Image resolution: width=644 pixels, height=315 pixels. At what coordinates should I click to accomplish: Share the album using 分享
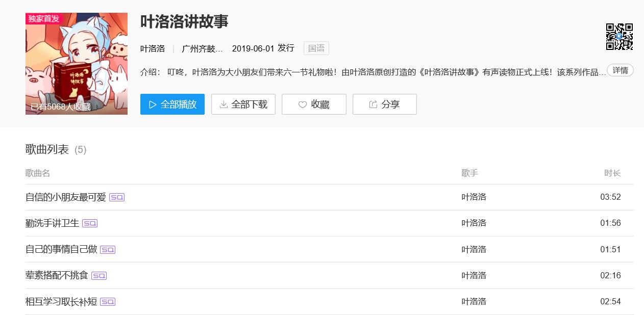pos(384,104)
